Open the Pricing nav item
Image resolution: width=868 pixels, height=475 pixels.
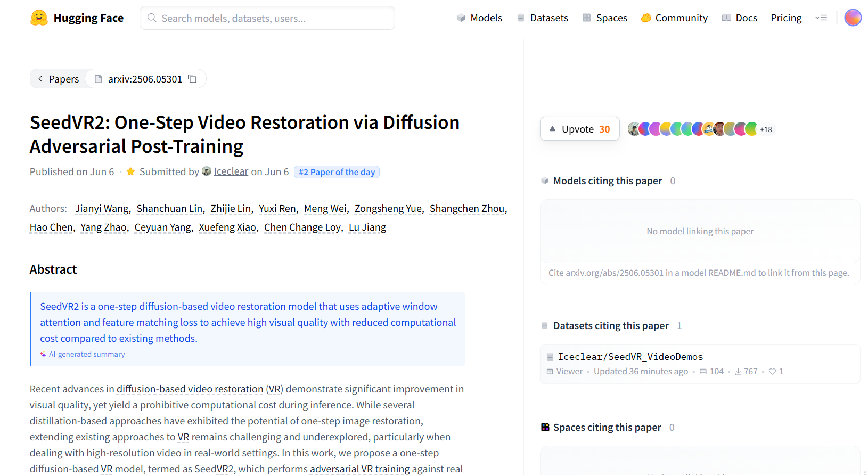pos(786,18)
